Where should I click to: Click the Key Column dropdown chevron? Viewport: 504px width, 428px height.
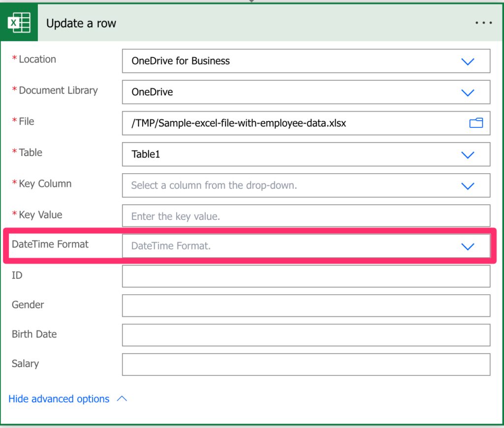[468, 185]
